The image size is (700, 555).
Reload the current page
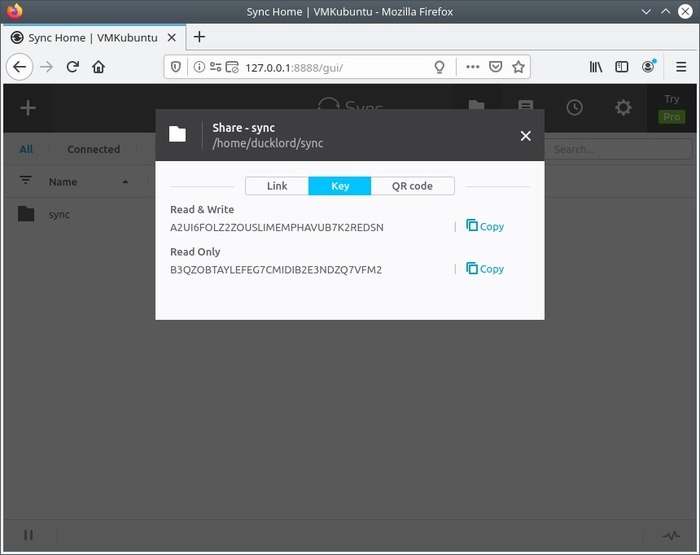tap(72, 67)
